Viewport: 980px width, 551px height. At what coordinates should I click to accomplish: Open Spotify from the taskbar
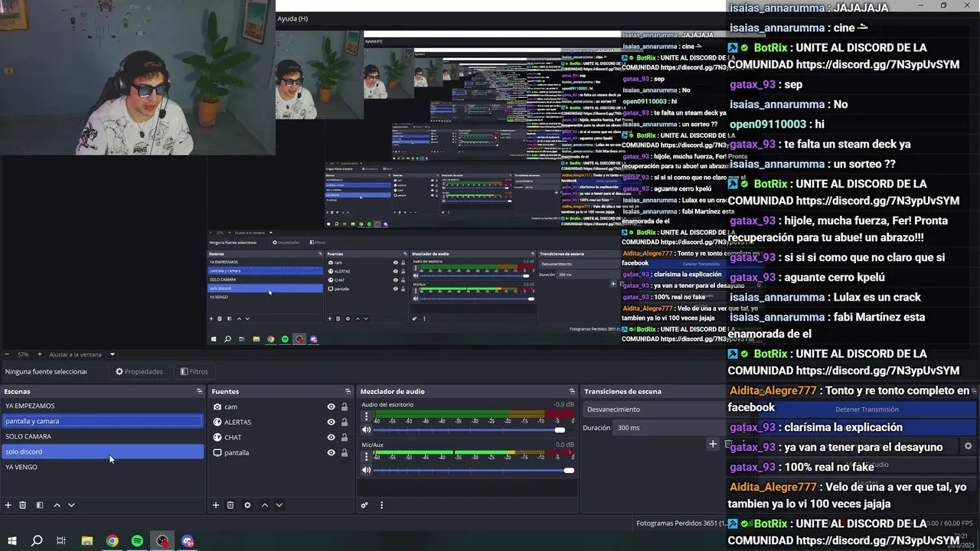[137, 541]
